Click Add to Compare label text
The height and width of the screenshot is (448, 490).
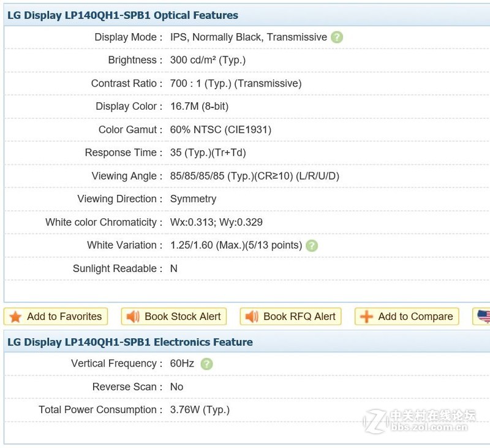(x=416, y=316)
